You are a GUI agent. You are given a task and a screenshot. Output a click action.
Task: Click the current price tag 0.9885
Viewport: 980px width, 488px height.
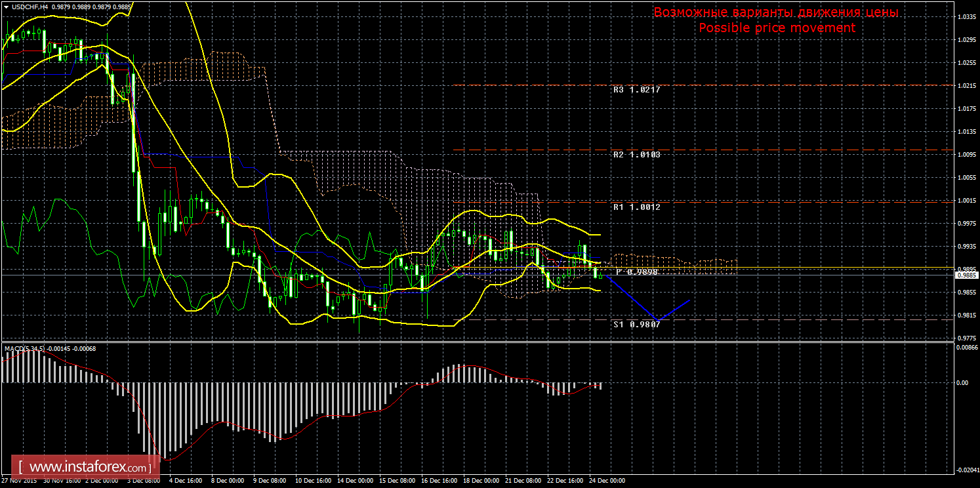[x=966, y=275]
